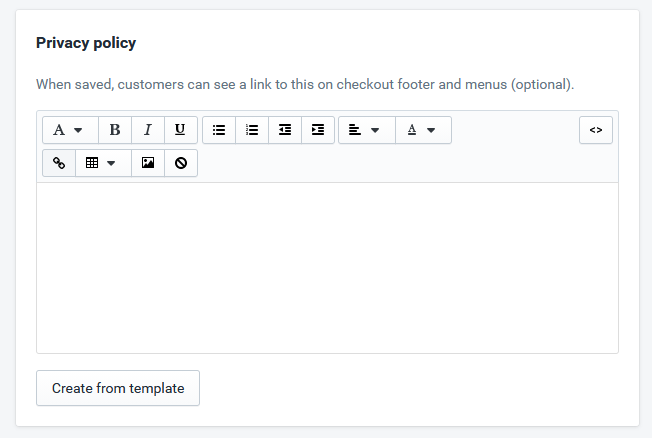652x438 pixels.
Task: Toggle underline formatting
Action: coord(180,130)
